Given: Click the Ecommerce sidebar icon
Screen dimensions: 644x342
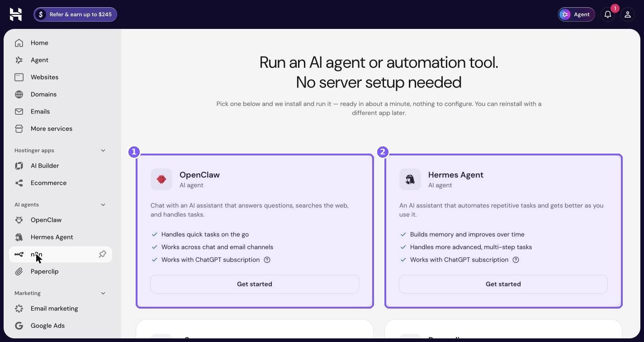Looking at the screenshot, I should pyautogui.click(x=19, y=183).
